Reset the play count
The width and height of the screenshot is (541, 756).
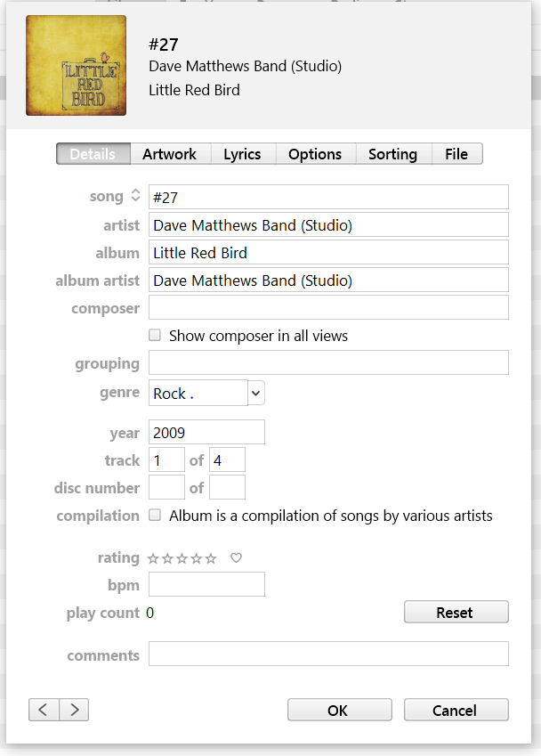point(456,613)
